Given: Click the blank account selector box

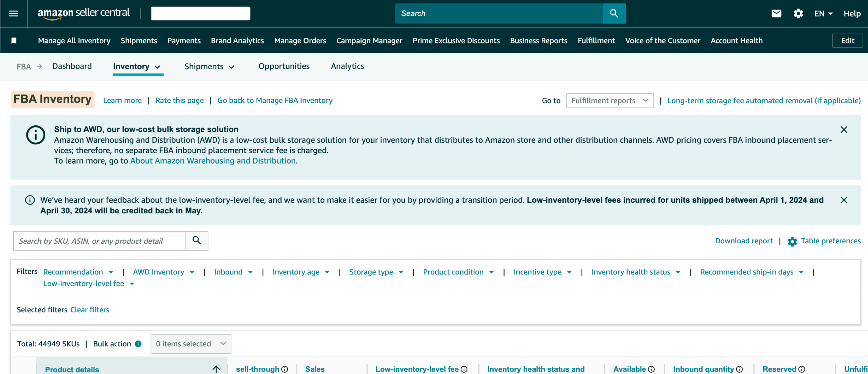Looking at the screenshot, I should click(x=201, y=13).
